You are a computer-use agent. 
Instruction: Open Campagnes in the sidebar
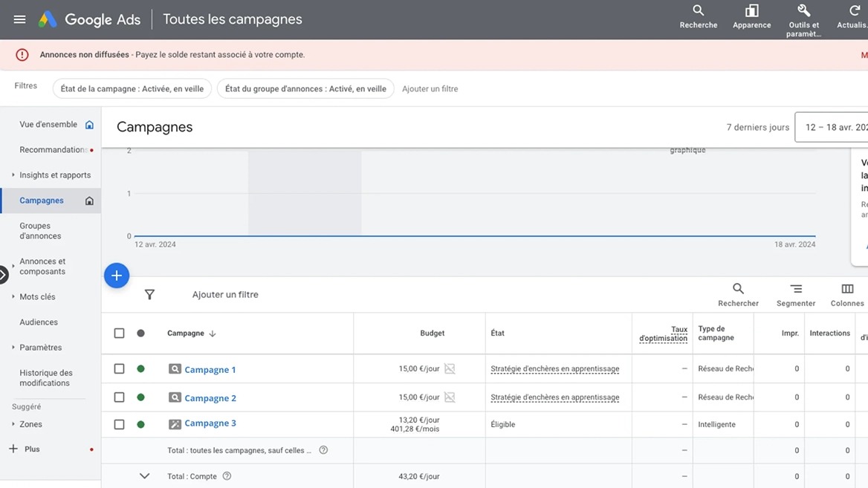42,201
